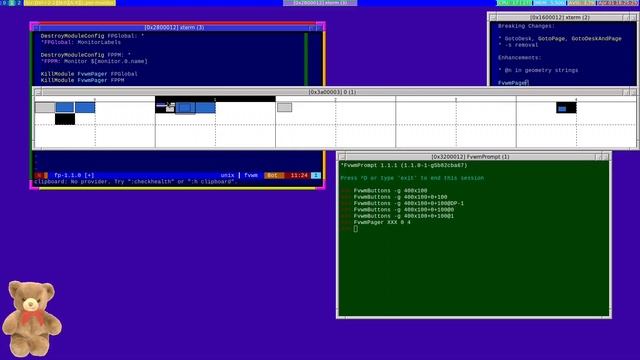Click the green CPU status block

(x=514, y=3)
